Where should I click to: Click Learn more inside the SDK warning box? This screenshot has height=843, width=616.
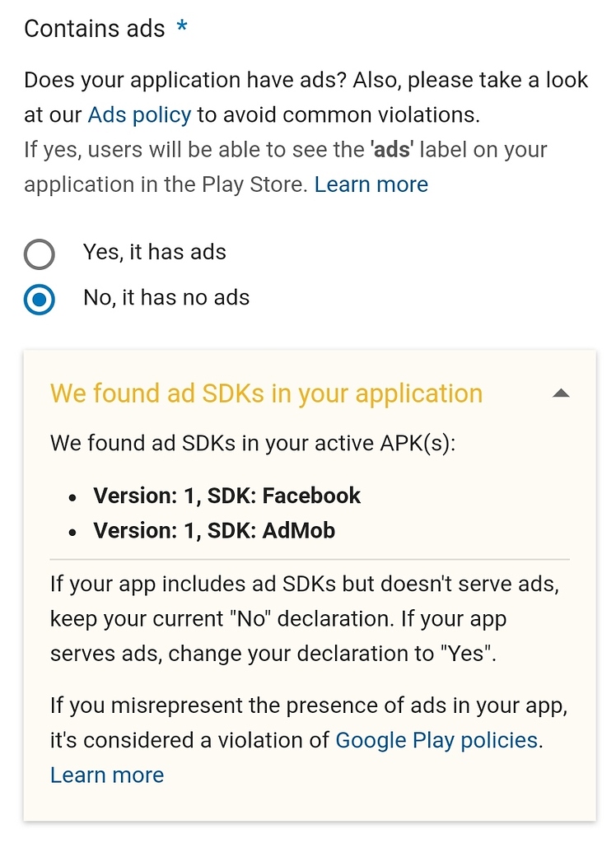[x=107, y=775]
